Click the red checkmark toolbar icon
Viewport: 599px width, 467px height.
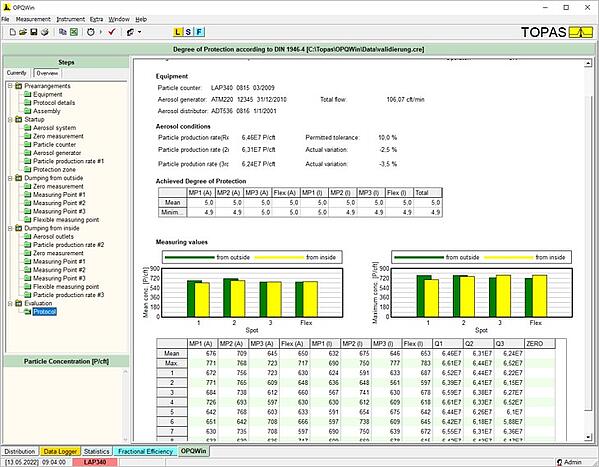[x=112, y=32]
